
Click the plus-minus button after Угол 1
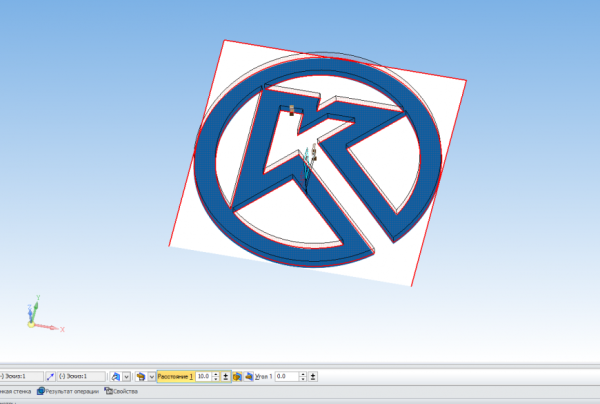(313, 376)
